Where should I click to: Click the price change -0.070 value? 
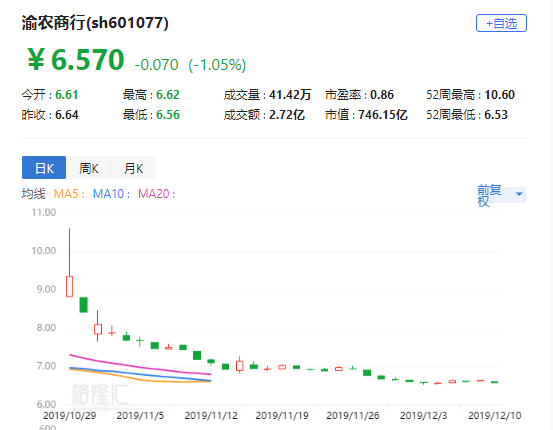tap(157, 65)
